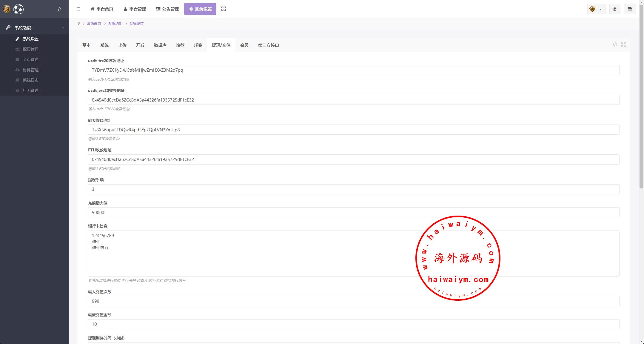Click the fullscreen expand icon in the tabs panel

pos(623,44)
